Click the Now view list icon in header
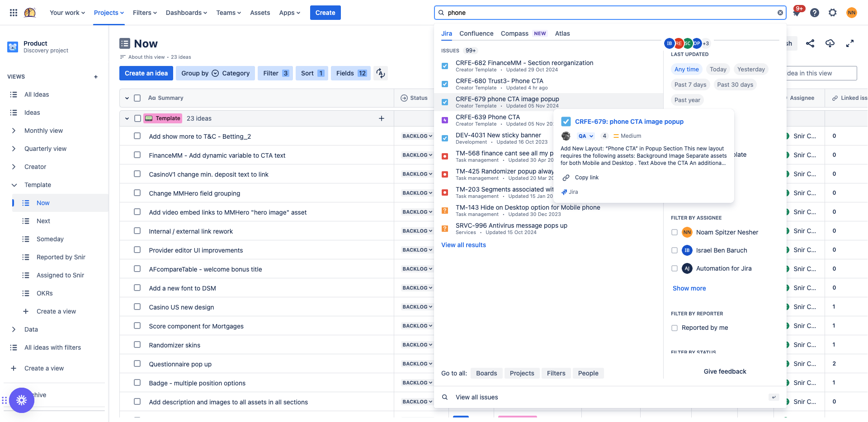 [x=125, y=43]
